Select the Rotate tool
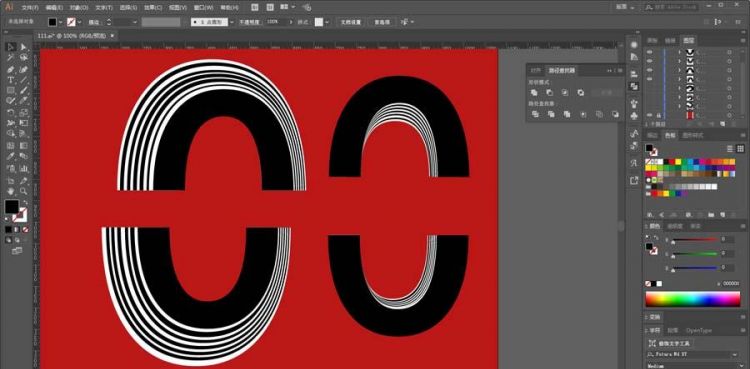 (11, 112)
